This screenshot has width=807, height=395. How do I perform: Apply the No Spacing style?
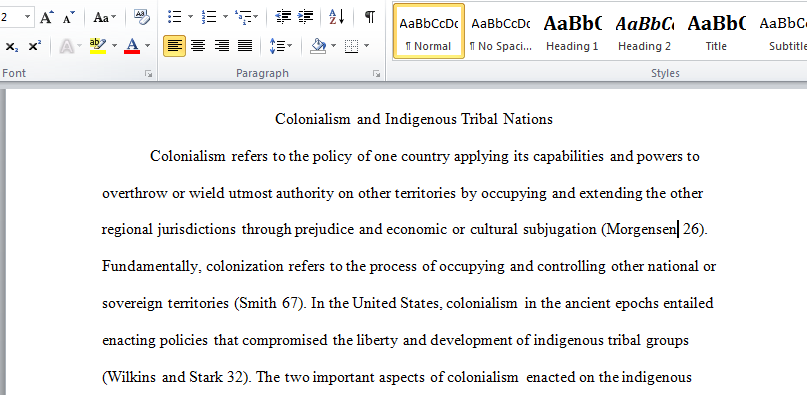tap(500, 31)
